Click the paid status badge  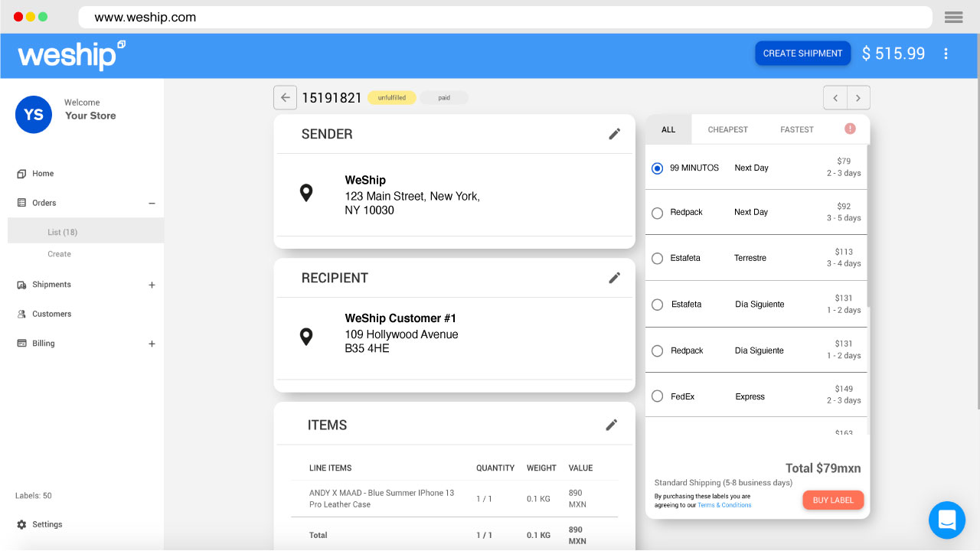(x=444, y=98)
